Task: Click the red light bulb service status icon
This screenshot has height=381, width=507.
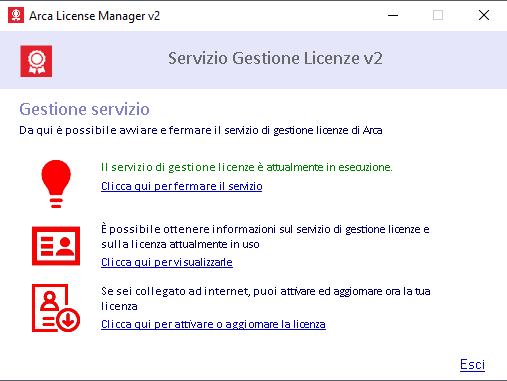Action: pyautogui.click(x=56, y=184)
